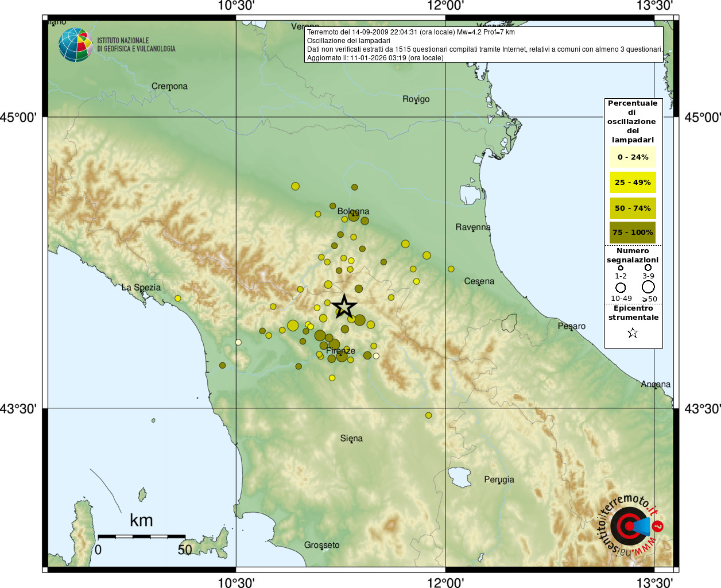The height and width of the screenshot is (588, 721).
Task: Click the Bologna city label
Action: (x=353, y=211)
